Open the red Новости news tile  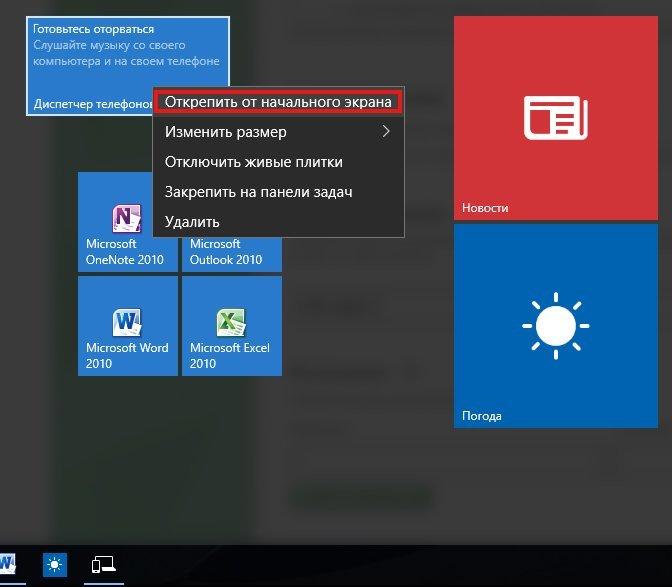(556, 118)
